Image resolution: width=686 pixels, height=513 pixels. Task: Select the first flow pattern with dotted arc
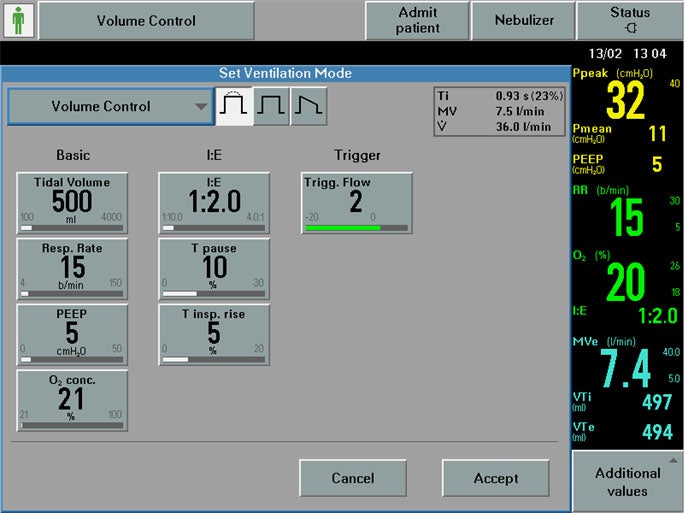pos(234,107)
